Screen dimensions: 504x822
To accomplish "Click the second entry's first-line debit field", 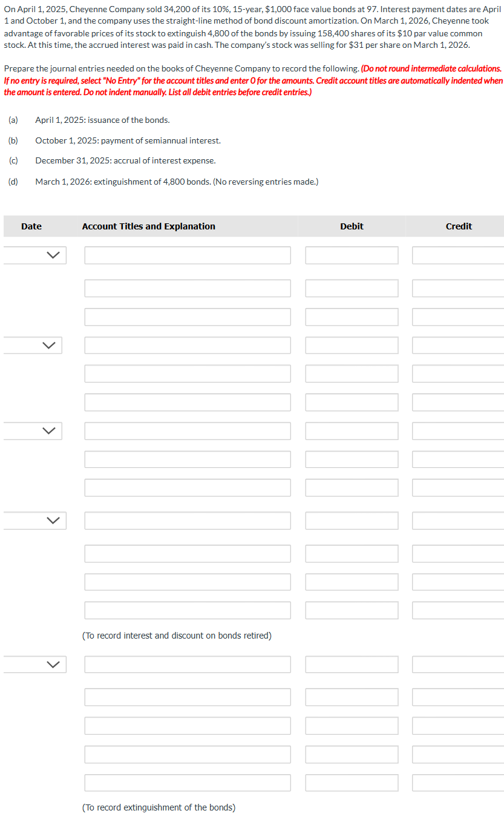I will [x=352, y=346].
